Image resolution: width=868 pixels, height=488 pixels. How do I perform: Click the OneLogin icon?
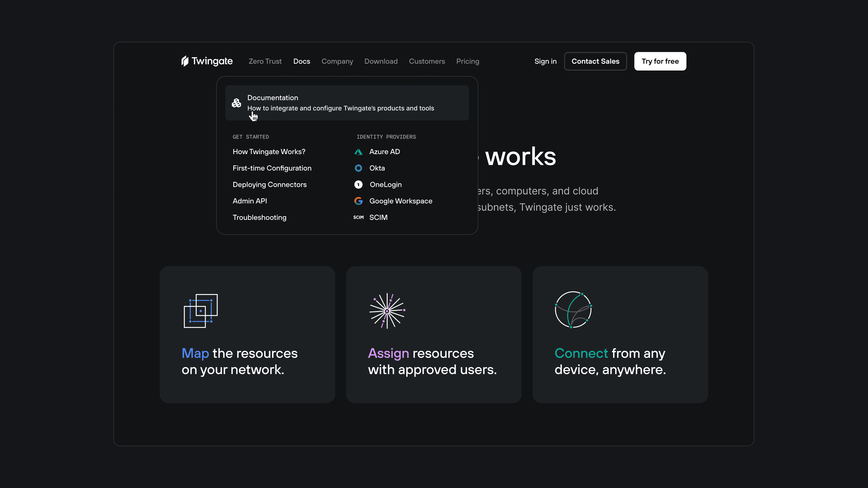coord(358,185)
